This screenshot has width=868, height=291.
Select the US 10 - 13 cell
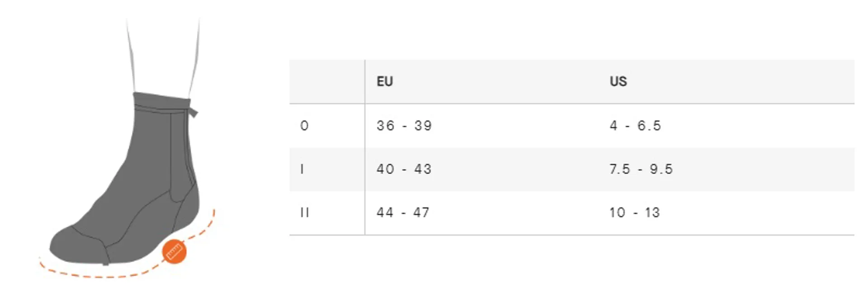click(x=635, y=213)
